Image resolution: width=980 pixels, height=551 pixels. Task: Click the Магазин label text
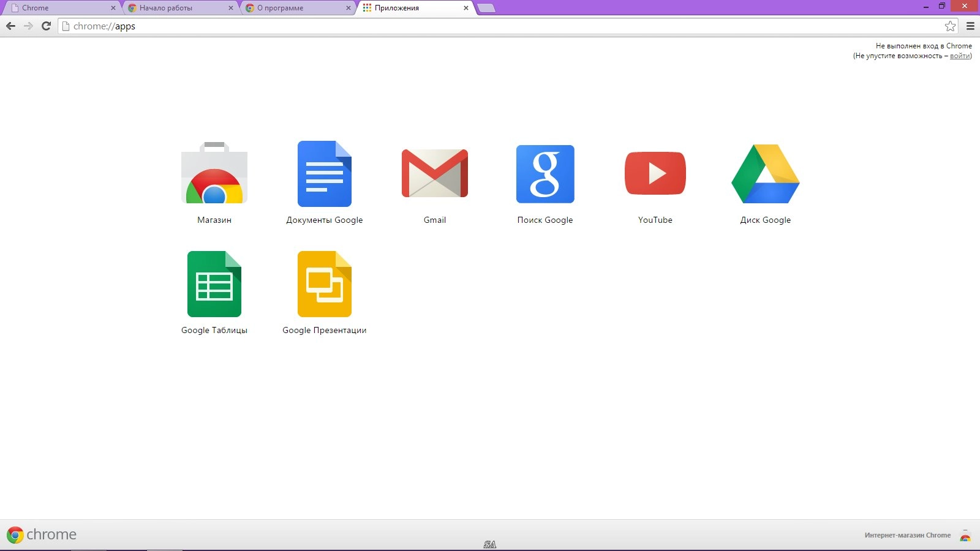tap(214, 220)
